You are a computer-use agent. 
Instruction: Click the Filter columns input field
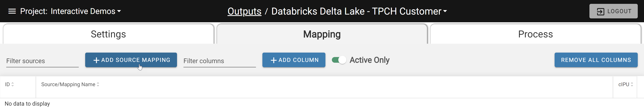pyautogui.click(x=219, y=61)
